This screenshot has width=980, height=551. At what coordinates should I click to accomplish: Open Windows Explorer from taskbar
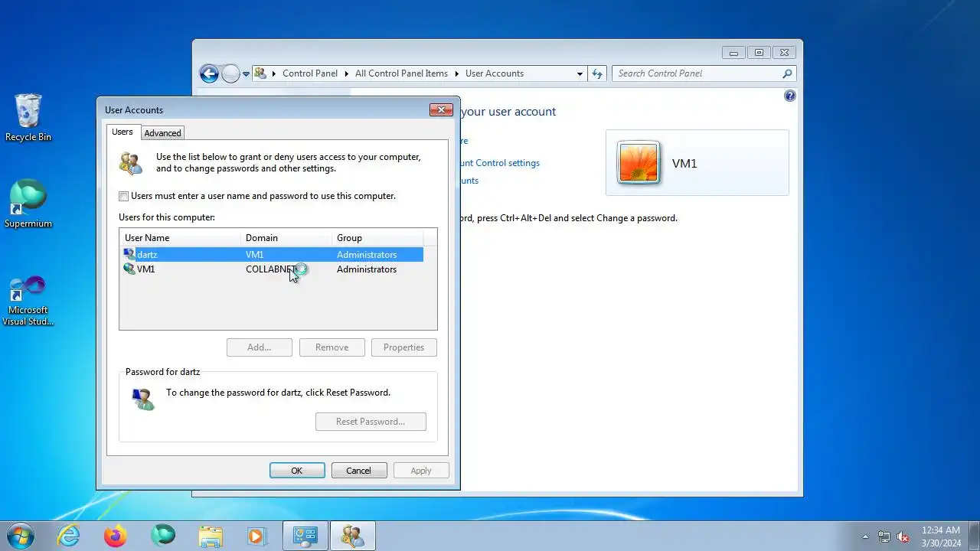210,536
